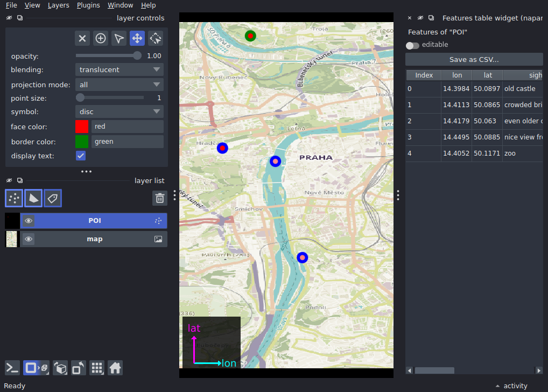Viewport: 548px width, 392px height.
Task: Click the face color text field
Action: [x=127, y=127]
